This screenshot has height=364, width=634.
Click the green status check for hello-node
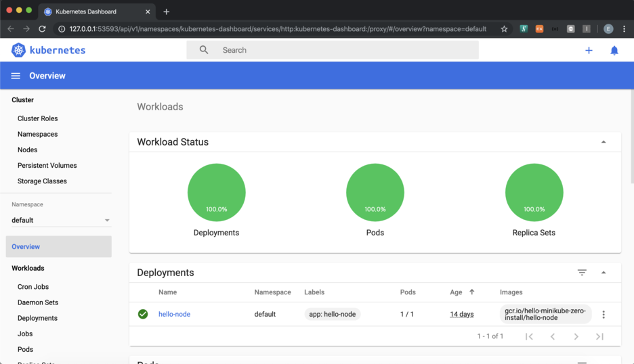[x=143, y=314]
